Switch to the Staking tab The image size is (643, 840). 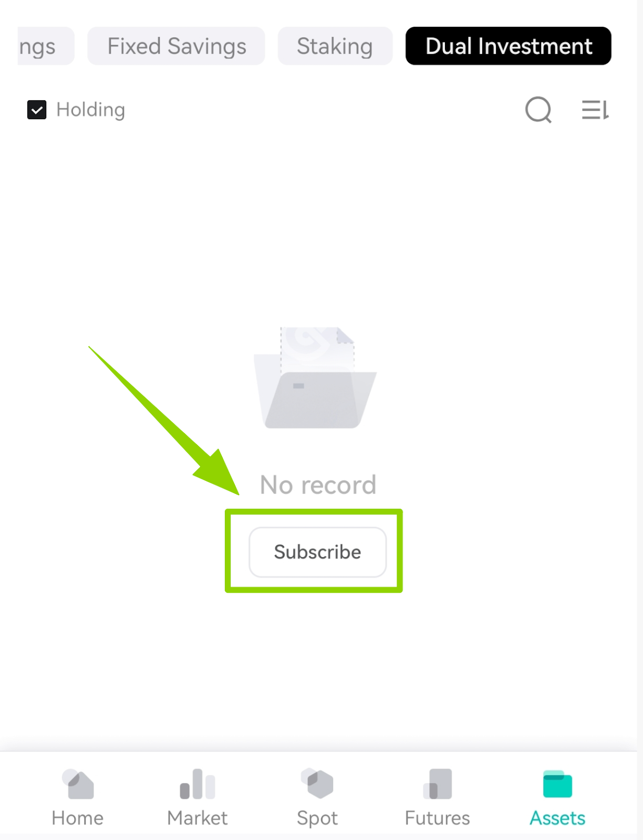tap(335, 46)
